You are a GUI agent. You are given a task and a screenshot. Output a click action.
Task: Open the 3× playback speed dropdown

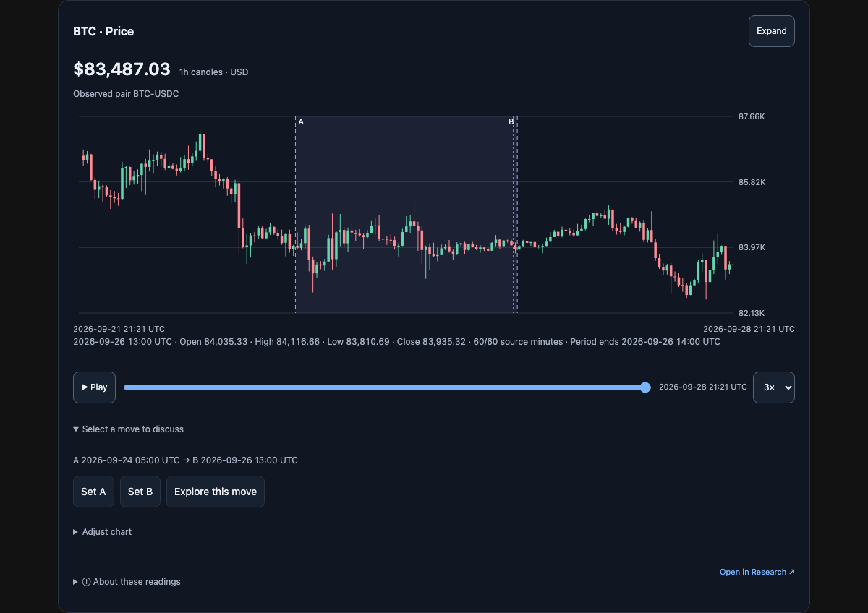[773, 387]
